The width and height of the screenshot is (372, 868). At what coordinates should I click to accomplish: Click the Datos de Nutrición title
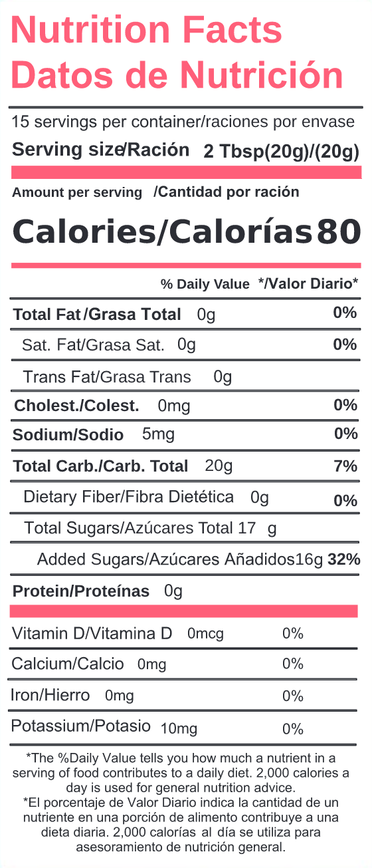pyautogui.click(x=177, y=74)
